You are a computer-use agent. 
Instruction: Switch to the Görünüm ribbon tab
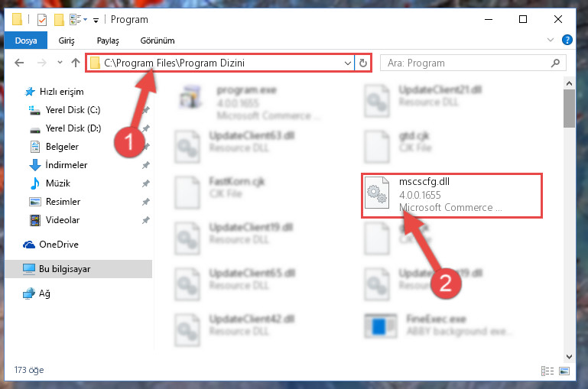pos(157,41)
